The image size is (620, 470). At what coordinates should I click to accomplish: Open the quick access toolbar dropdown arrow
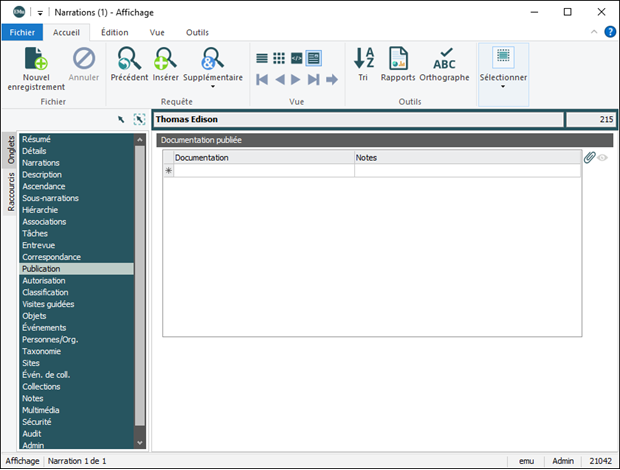tap(40, 12)
